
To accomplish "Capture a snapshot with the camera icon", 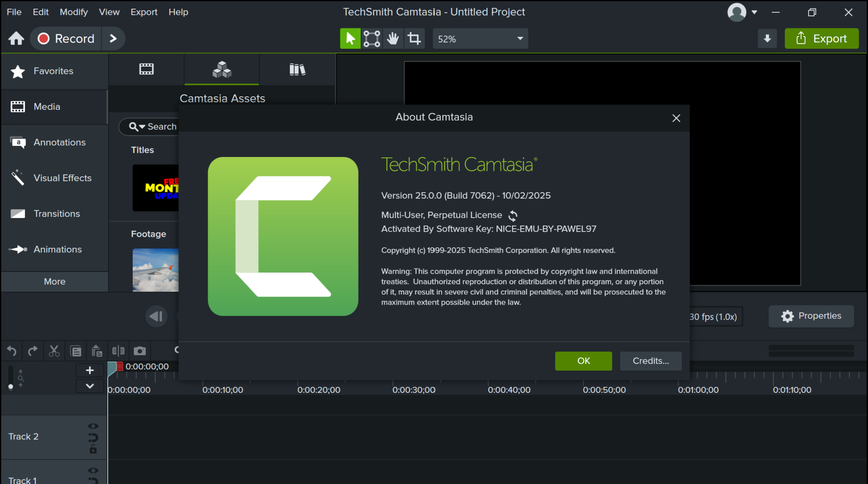I will click(x=140, y=351).
